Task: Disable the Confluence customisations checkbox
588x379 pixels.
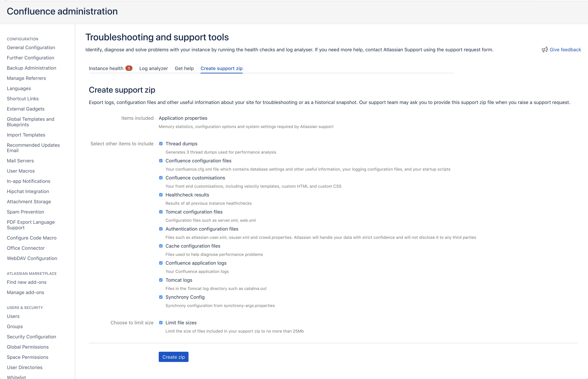Action: (161, 178)
